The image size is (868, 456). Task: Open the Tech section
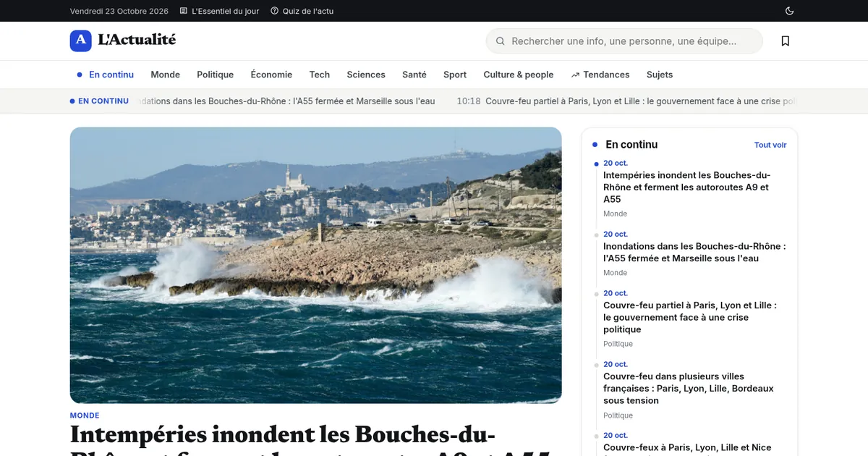pos(319,75)
